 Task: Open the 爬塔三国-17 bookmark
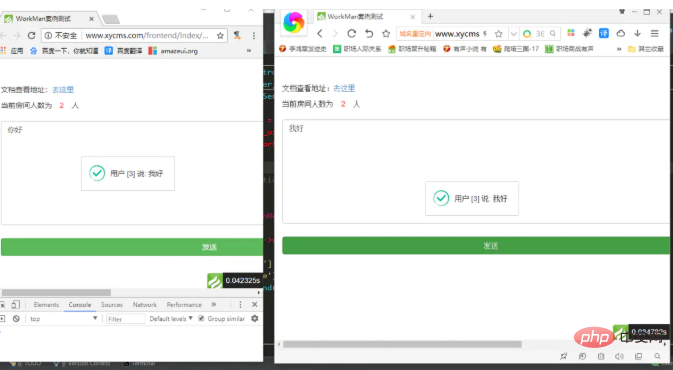(x=516, y=49)
